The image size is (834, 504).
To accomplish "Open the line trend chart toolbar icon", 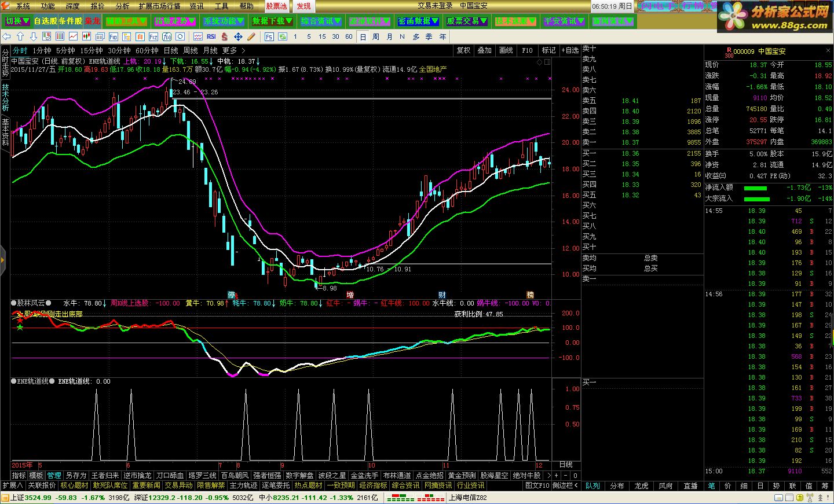I will (x=73, y=36).
